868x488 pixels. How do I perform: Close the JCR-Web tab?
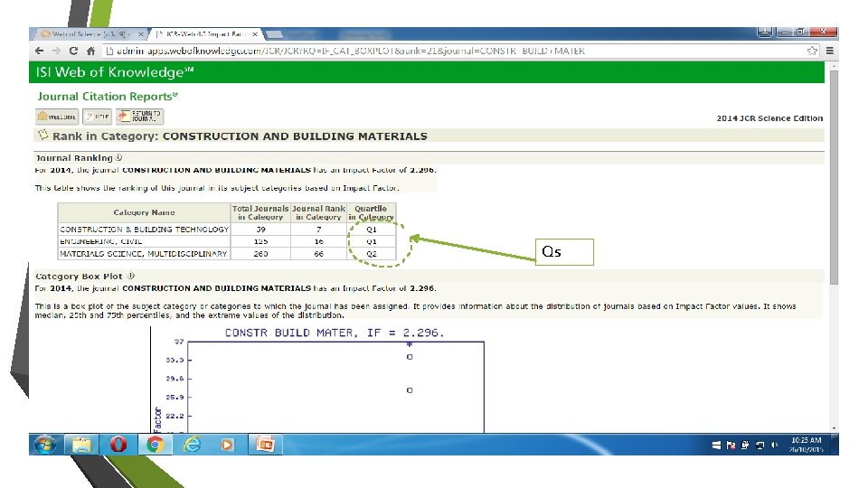[x=255, y=34]
